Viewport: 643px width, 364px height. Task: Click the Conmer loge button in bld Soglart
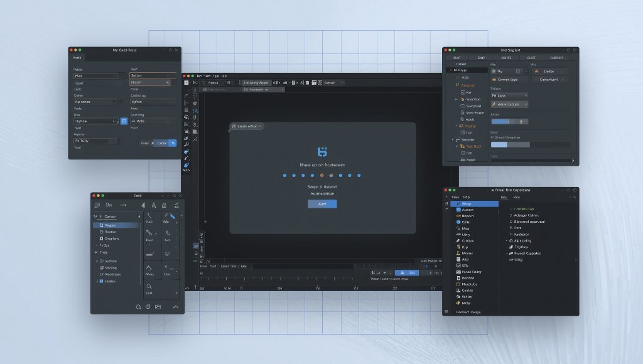[x=509, y=80]
